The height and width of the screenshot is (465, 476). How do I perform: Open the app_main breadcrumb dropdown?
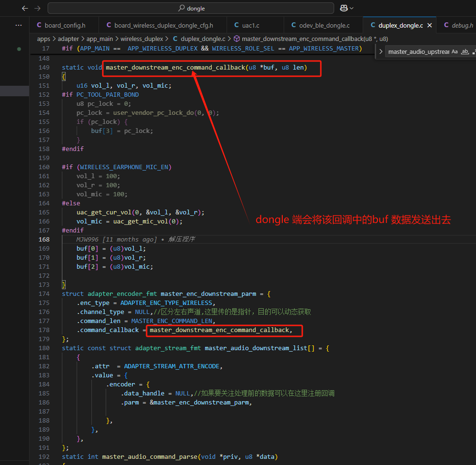point(99,39)
